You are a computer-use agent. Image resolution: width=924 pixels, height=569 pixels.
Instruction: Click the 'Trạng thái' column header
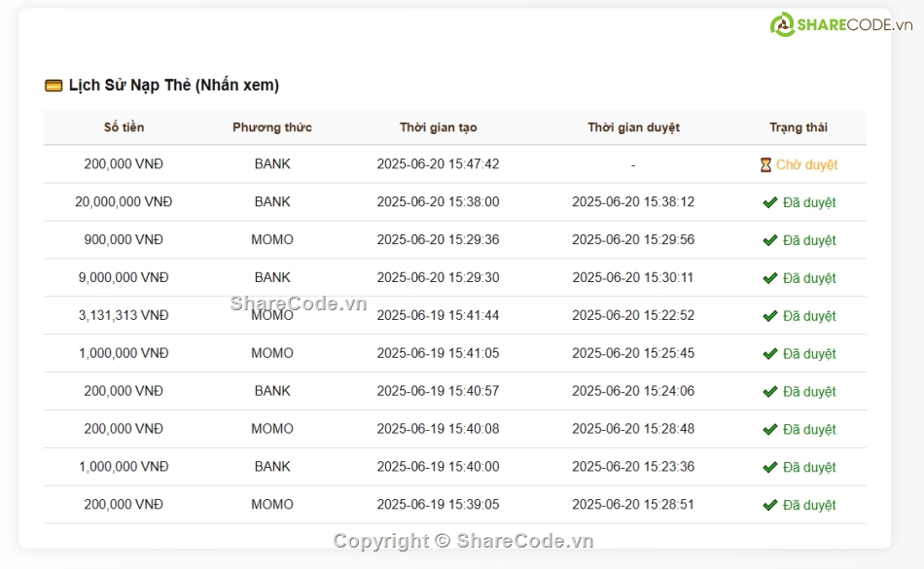point(799,127)
